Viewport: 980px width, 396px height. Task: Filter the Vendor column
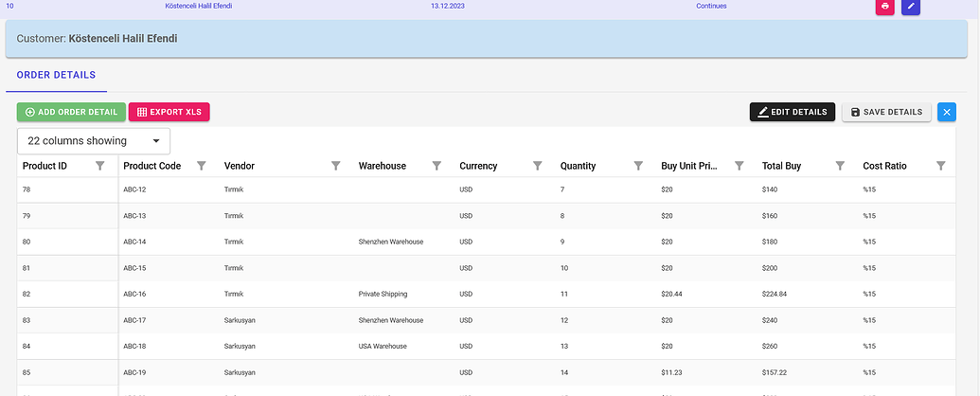point(335,166)
